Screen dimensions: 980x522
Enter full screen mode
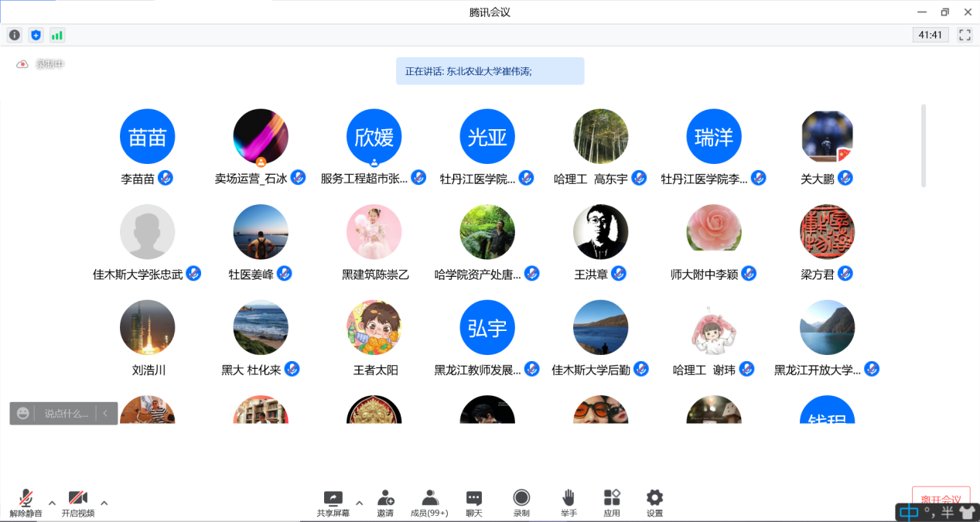click(965, 35)
